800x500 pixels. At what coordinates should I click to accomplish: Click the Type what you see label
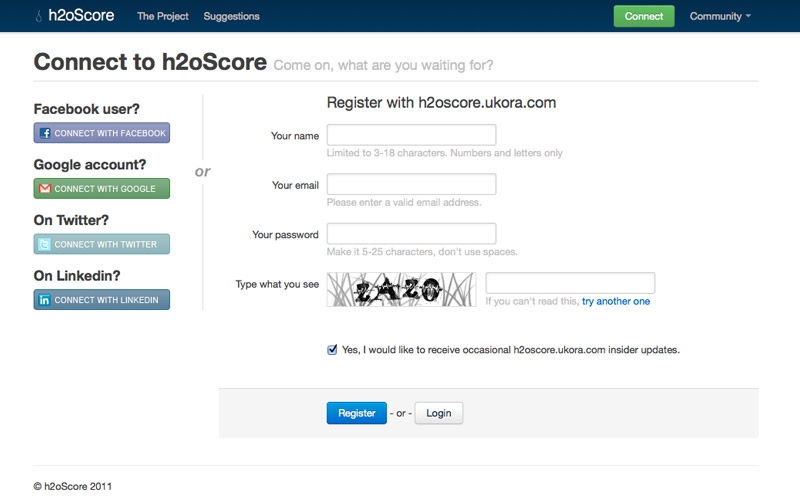click(277, 284)
